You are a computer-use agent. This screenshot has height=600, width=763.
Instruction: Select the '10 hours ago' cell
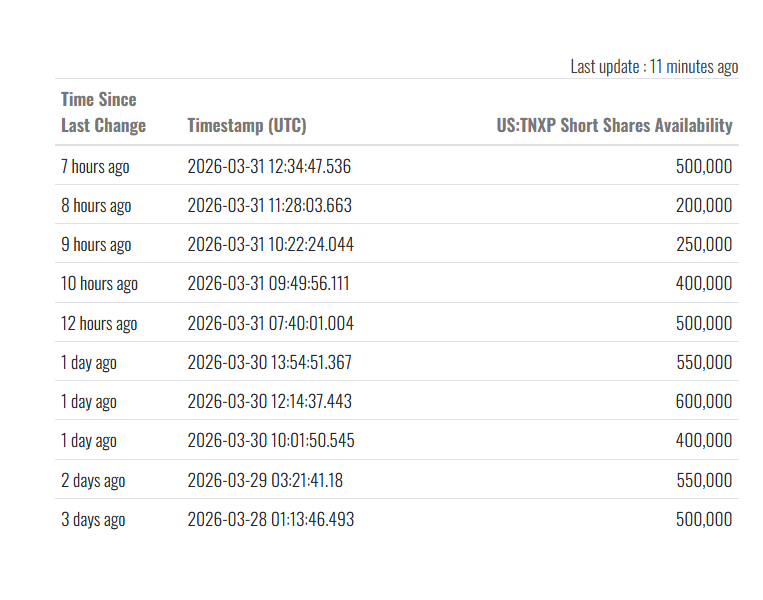(x=99, y=283)
